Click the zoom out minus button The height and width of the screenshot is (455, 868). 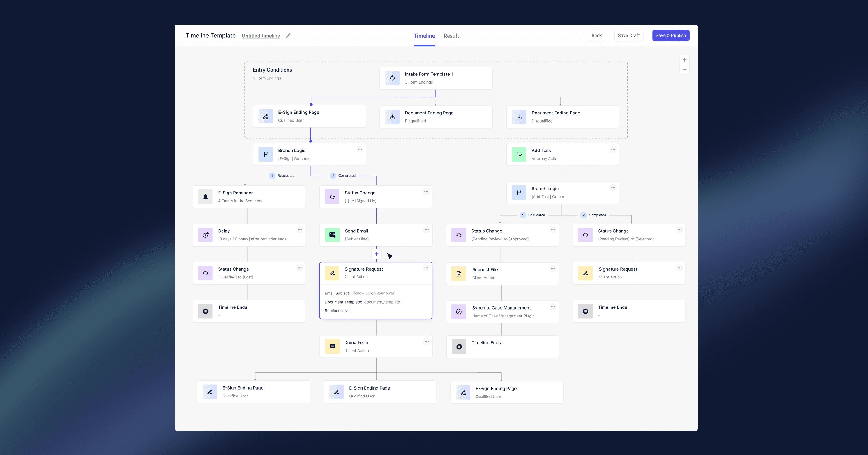(x=684, y=69)
